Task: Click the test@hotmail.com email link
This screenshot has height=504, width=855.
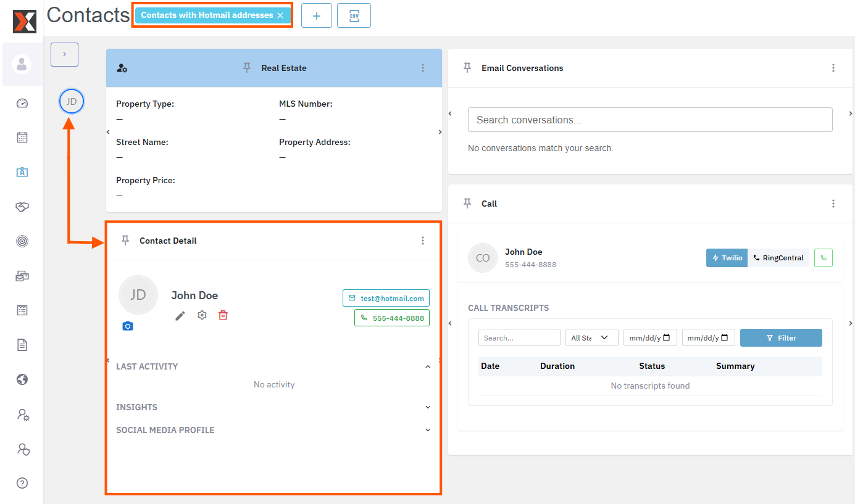Action: coord(386,297)
